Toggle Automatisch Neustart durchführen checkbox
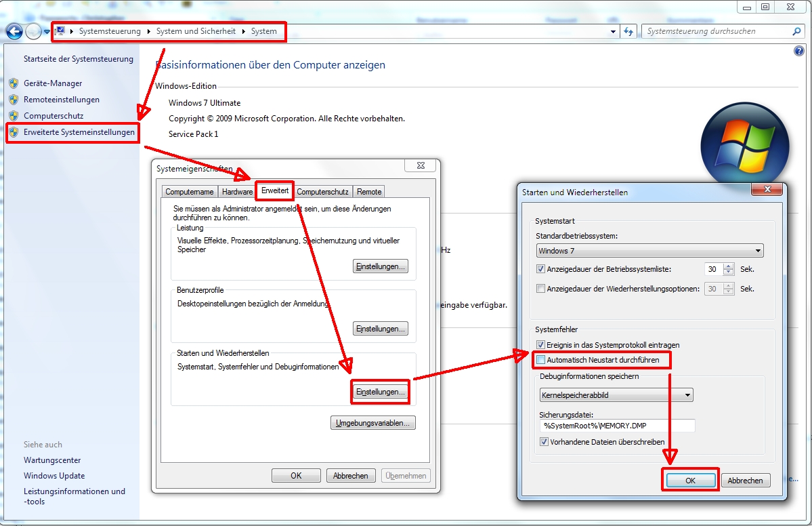 [540, 360]
